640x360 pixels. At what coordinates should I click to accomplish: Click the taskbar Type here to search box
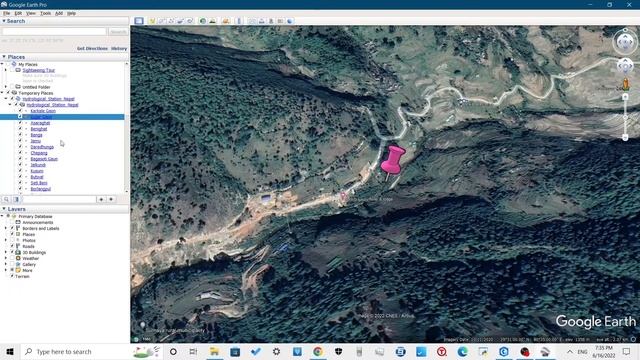(92, 351)
